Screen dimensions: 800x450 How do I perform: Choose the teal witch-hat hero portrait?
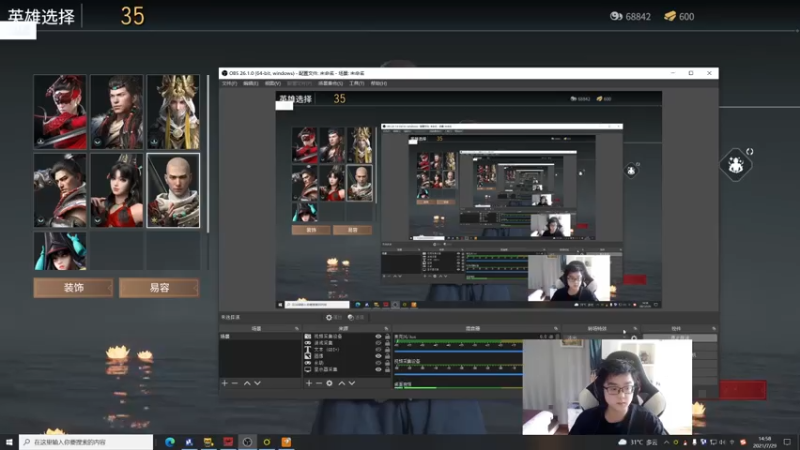(60, 251)
